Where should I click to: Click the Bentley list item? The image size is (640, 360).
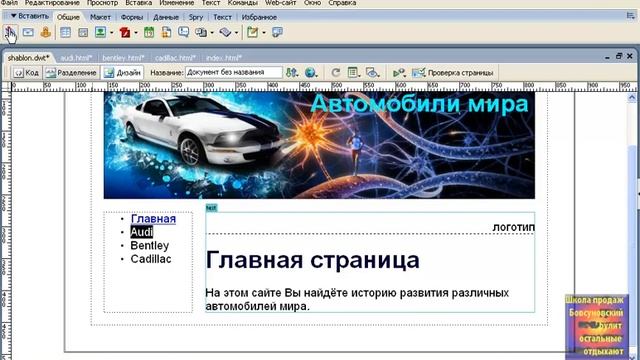point(149,245)
